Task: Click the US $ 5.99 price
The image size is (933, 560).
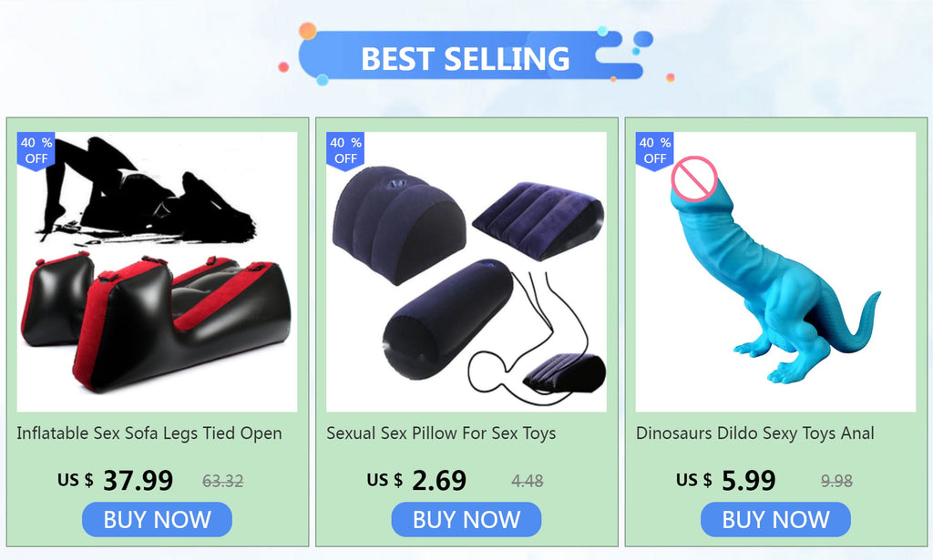Action: (x=726, y=480)
